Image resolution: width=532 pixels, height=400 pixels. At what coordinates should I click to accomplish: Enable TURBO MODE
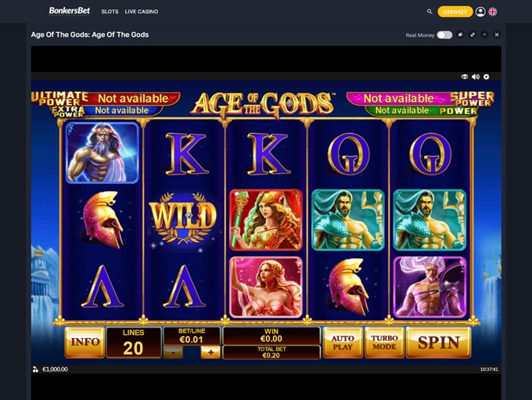[384, 342]
